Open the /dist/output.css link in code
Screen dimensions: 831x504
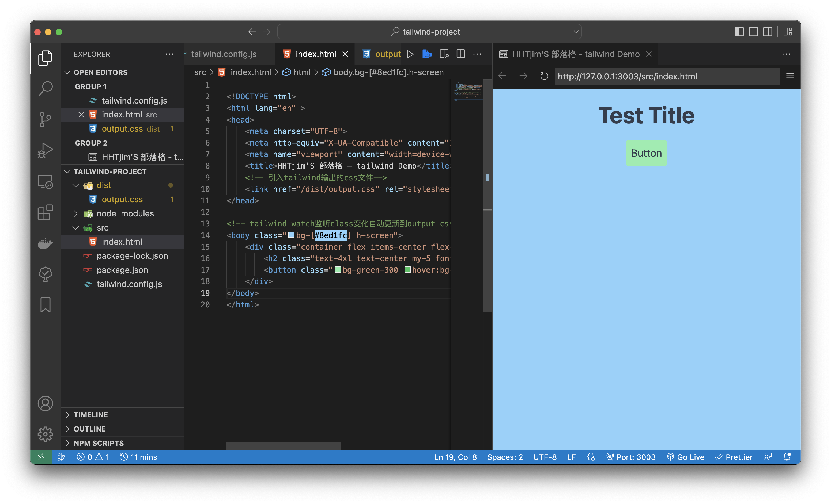point(338,189)
